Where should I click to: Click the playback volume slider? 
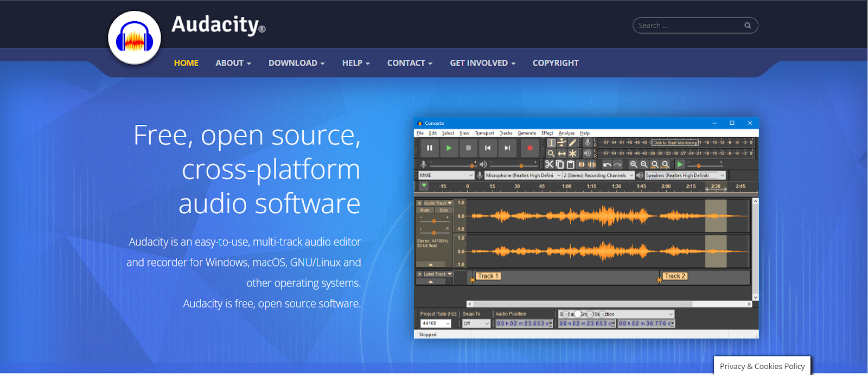513,164
